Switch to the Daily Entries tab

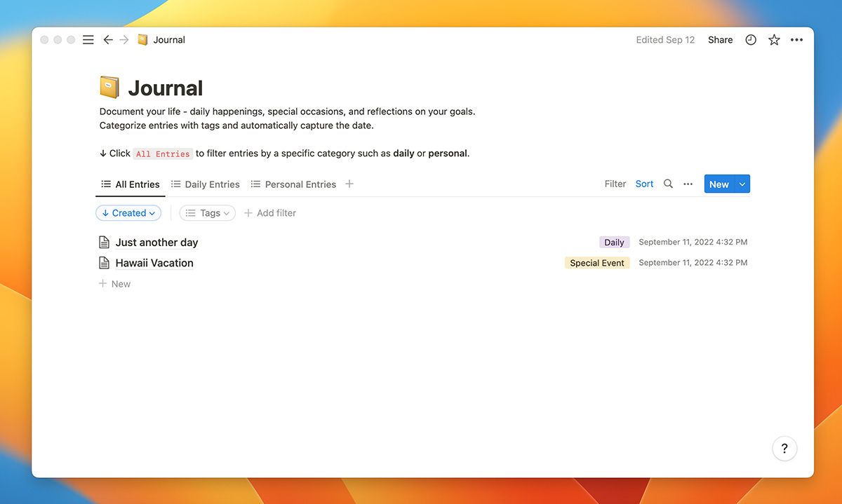(206, 184)
